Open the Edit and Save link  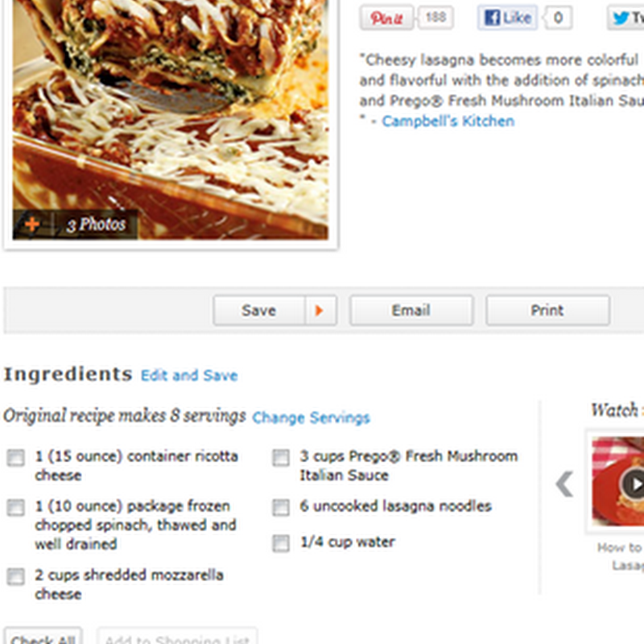(x=189, y=375)
